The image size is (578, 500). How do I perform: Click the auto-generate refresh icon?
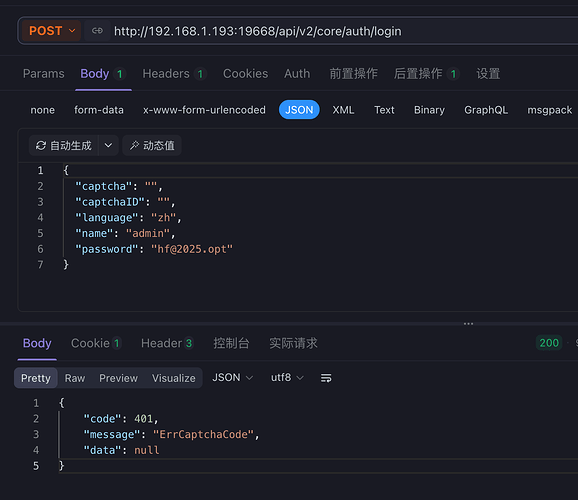[x=41, y=146]
